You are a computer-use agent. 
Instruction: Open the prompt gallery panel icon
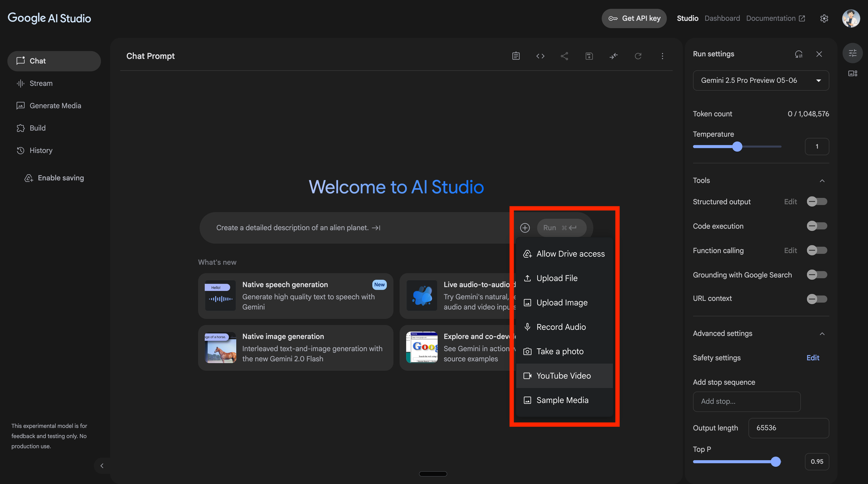tap(853, 73)
